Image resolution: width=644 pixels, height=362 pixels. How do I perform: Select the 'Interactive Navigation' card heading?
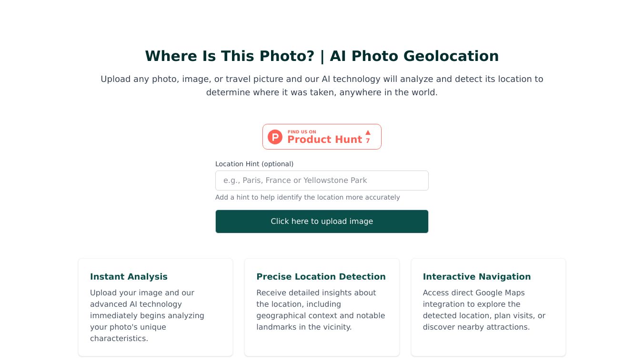476,277
